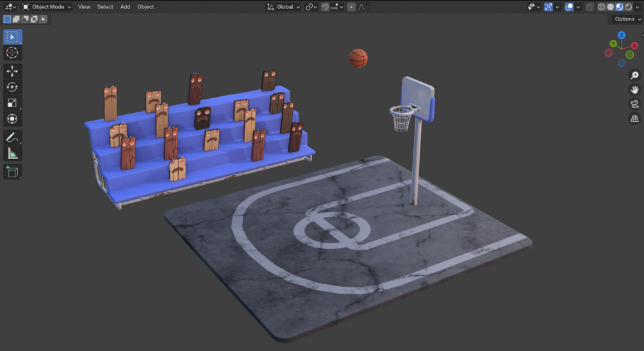Open the View menu
This screenshot has height=351, width=644.
(x=84, y=6)
